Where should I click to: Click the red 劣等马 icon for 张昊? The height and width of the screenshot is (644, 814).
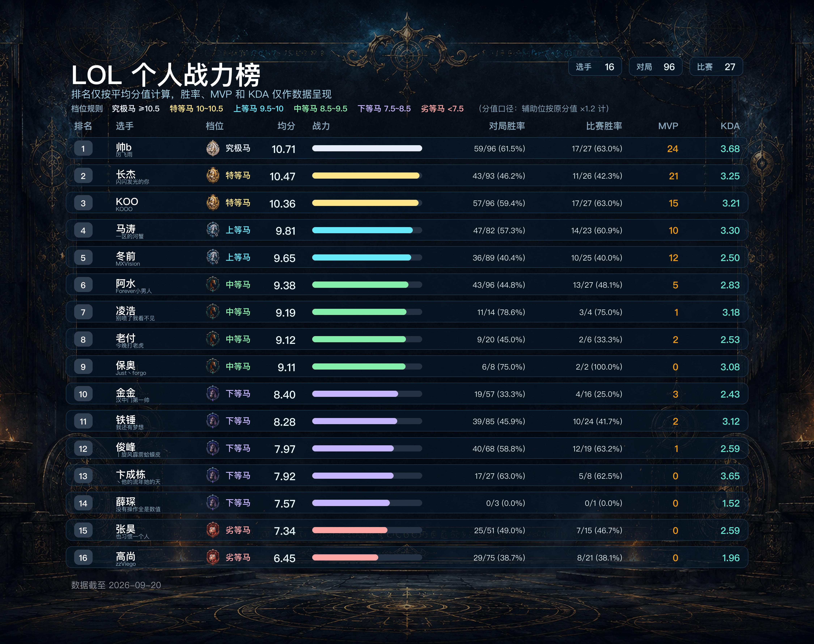[x=213, y=530]
